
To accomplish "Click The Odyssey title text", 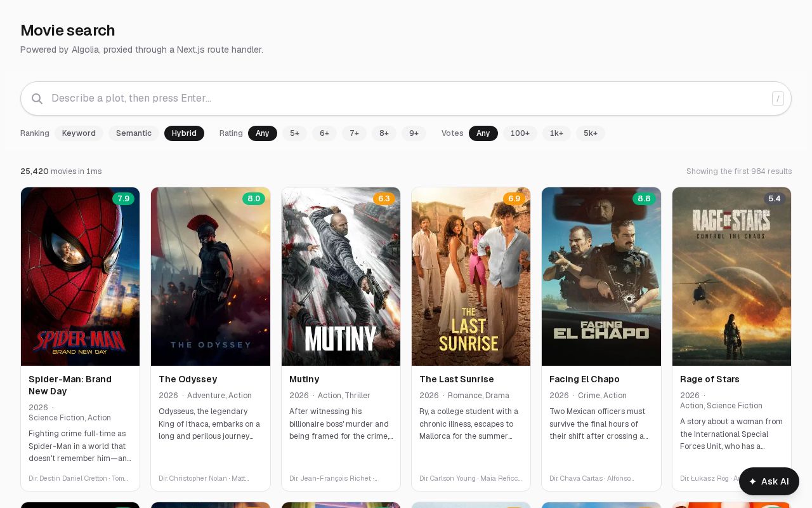I will click(x=188, y=379).
